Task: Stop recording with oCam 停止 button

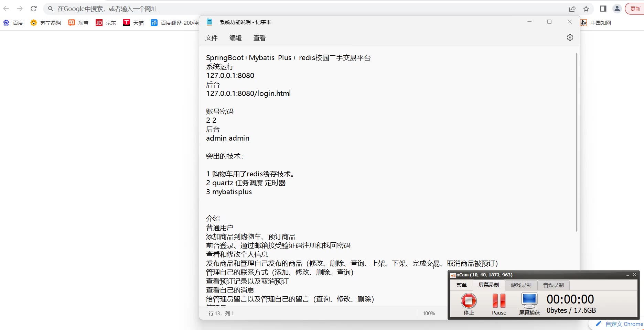Action: [469, 304]
